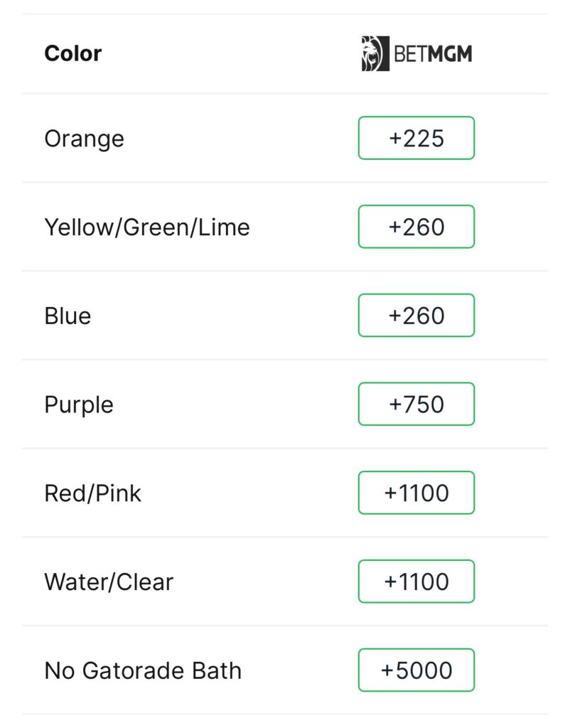The width and height of the screenshot is (570, 728).
Task: Select the +750 Purple odds button
Action: pyautogui.click(x=416, y=405)
